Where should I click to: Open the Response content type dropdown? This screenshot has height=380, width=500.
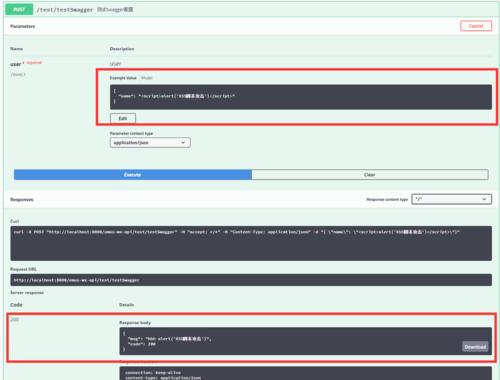coord(451,199)
